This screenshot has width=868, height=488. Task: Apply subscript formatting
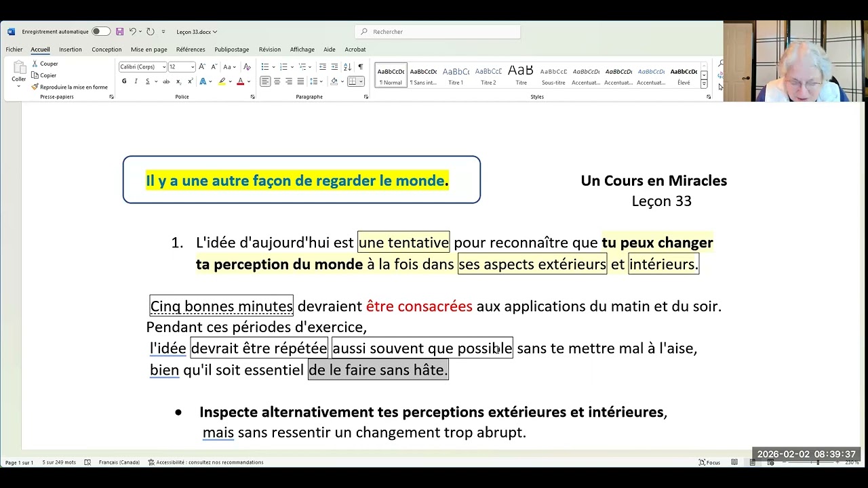pyautogui.click(x=178, y=81)
